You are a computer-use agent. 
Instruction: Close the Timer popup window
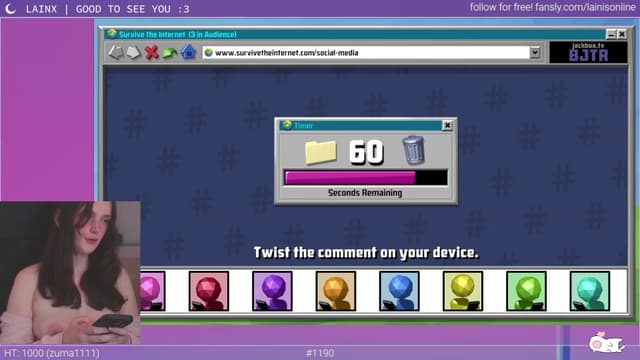click(447, 125)
